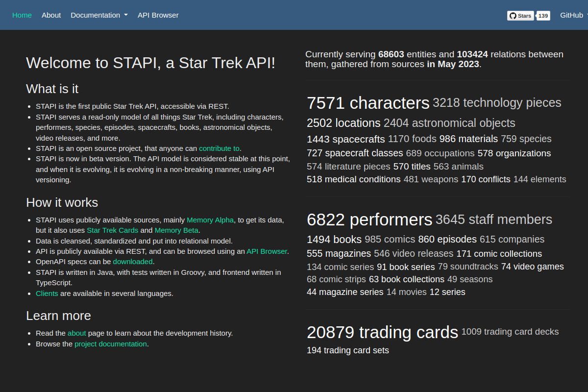
Task: Click '194 trading card sets' entry
Action: (x=348, y=350)
